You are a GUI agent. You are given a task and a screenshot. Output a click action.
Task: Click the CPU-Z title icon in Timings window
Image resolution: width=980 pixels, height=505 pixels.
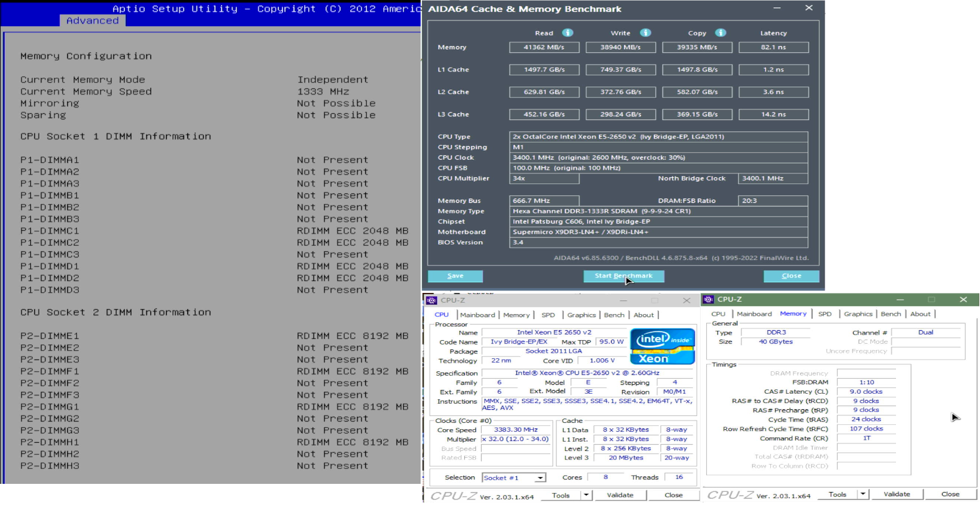coord(708,300)
